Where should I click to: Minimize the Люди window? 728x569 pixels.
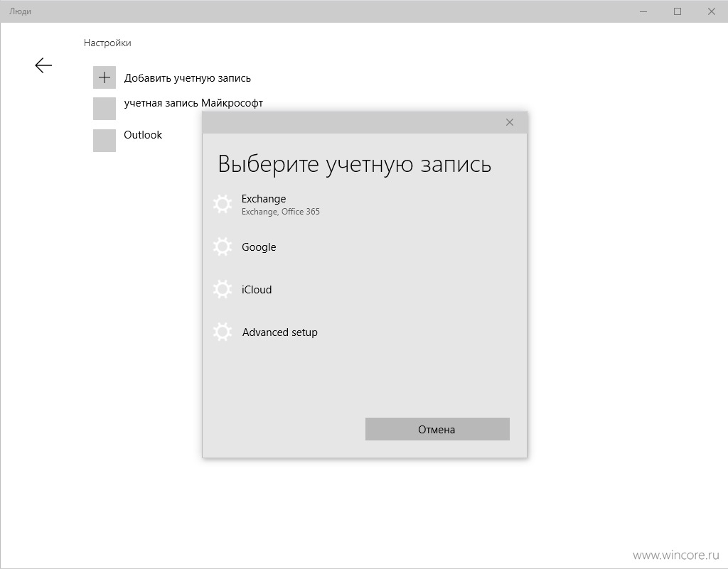(643, 11)
